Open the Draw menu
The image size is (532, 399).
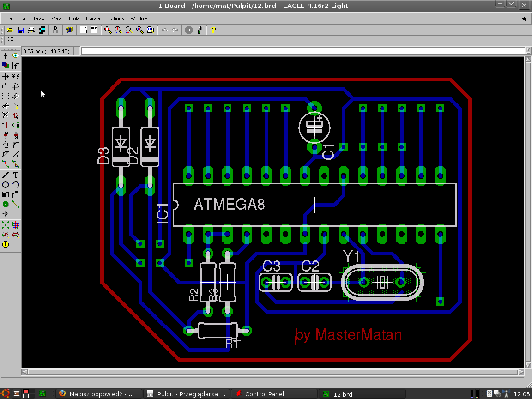pyautogui.click(x=39, y=18)
